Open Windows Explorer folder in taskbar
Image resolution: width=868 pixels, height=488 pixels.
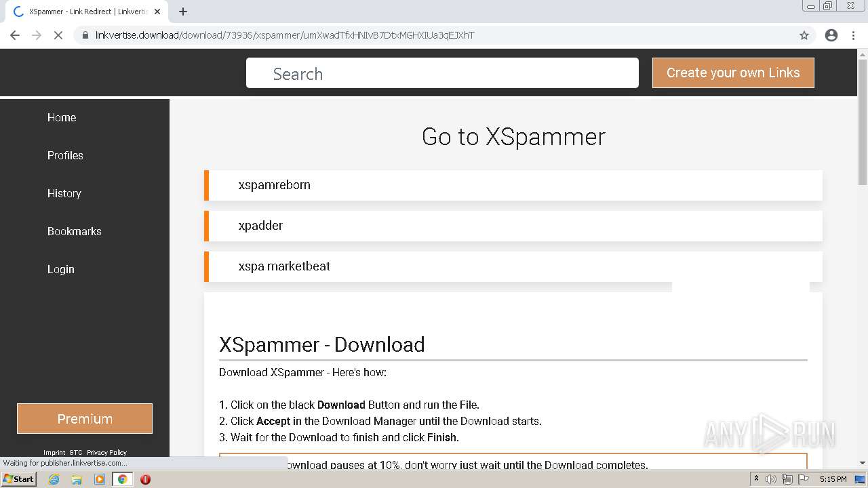(77, 479)
